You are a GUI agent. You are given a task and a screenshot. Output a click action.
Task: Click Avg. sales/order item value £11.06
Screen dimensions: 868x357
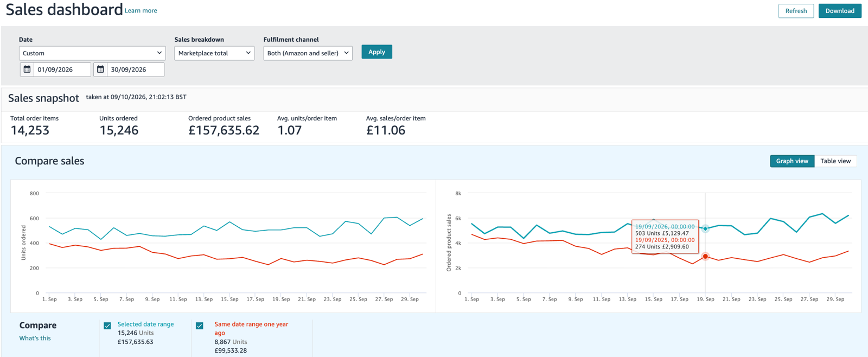tap(386, 130)
